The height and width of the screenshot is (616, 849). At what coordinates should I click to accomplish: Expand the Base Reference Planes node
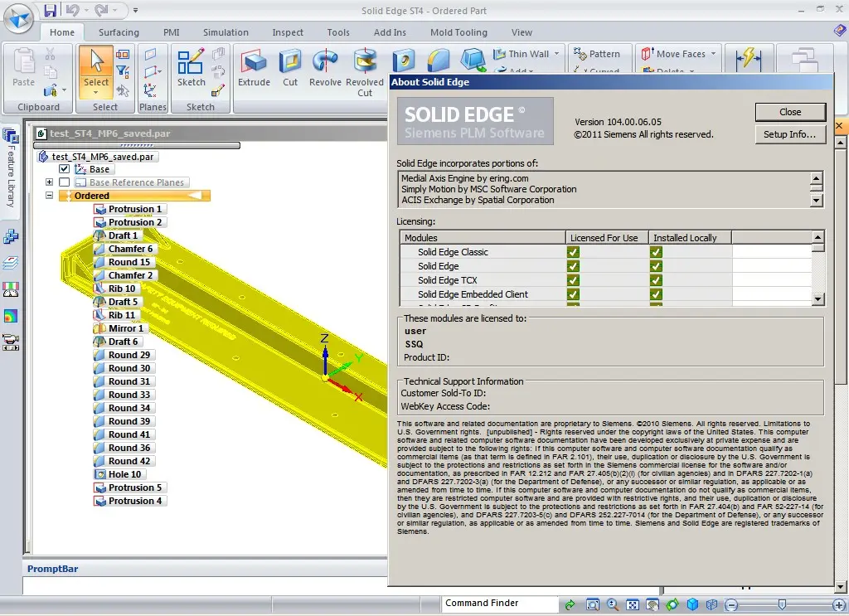point(49,182)
